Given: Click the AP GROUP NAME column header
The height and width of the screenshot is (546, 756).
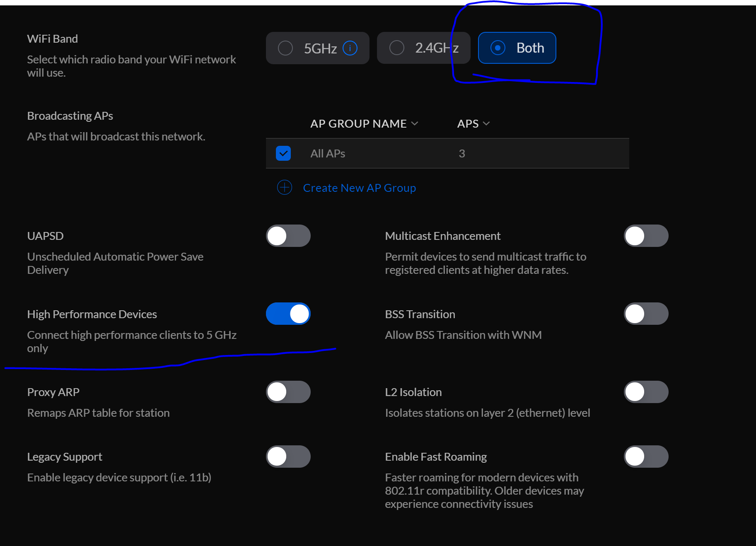Looking at the screenshot, I should [358, 124].
